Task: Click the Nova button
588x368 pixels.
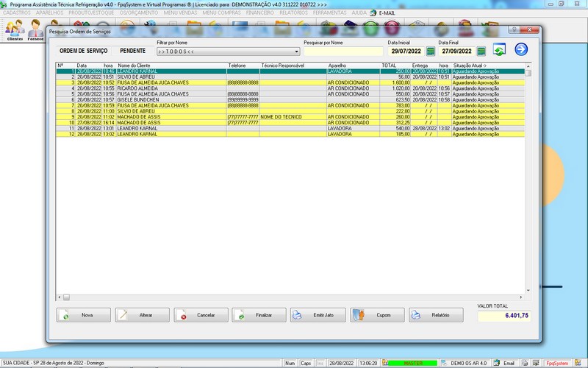Action: coord(84,315)
